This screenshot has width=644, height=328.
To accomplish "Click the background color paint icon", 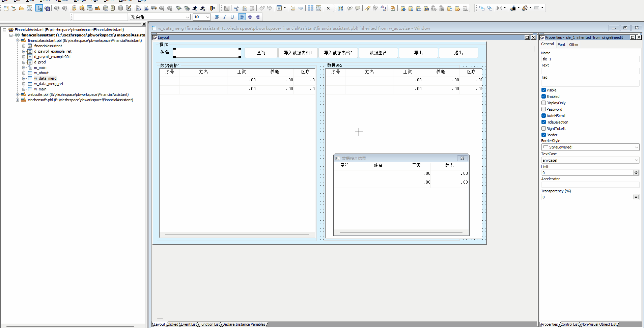I will click(525, 8).
